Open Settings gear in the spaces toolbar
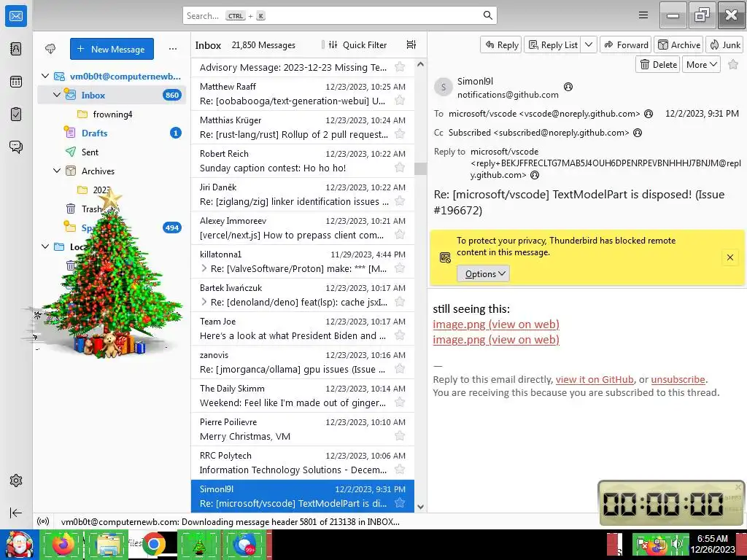747x560 pixels. [x=16, y=481]
